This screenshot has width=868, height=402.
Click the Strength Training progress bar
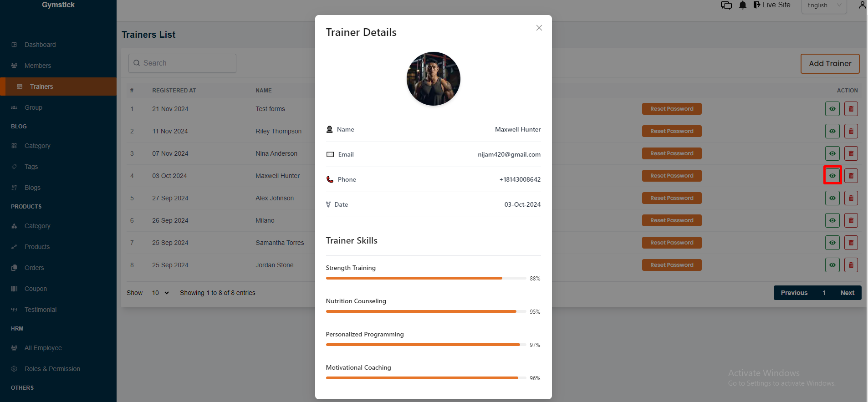coord(426,278)
